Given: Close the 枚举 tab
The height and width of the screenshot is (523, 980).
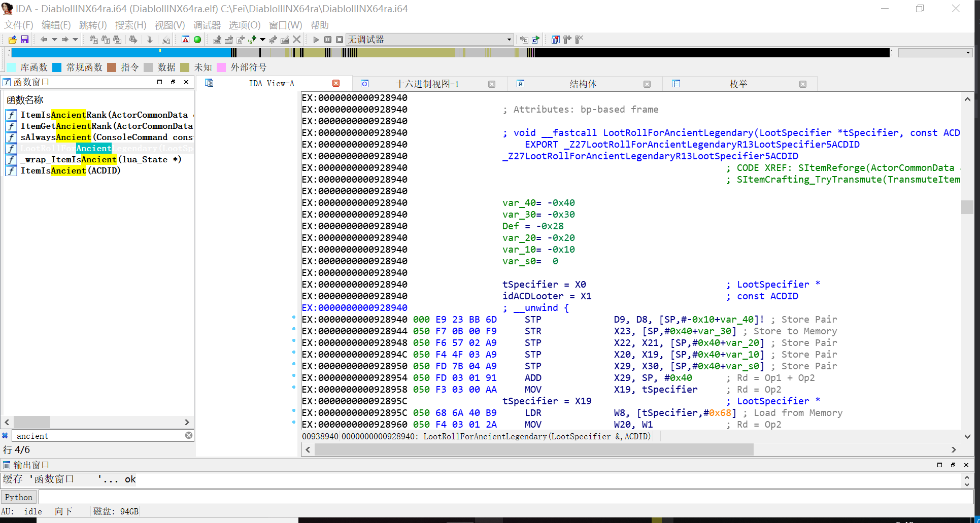Looking at the screenshot, I should pyautogui.click(x=802, y=84).
